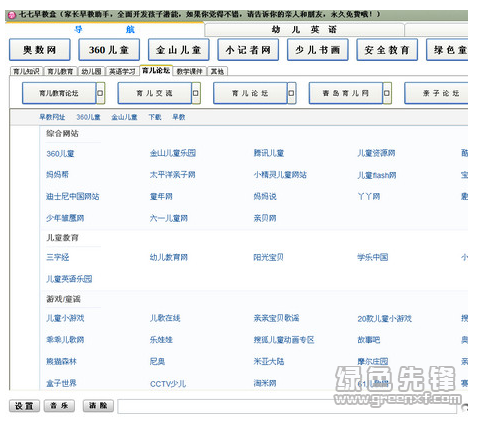This screenshot has width=483, height=424.
Task: Open the 小精灵儿童网站 link
Action: coord(280,175)
